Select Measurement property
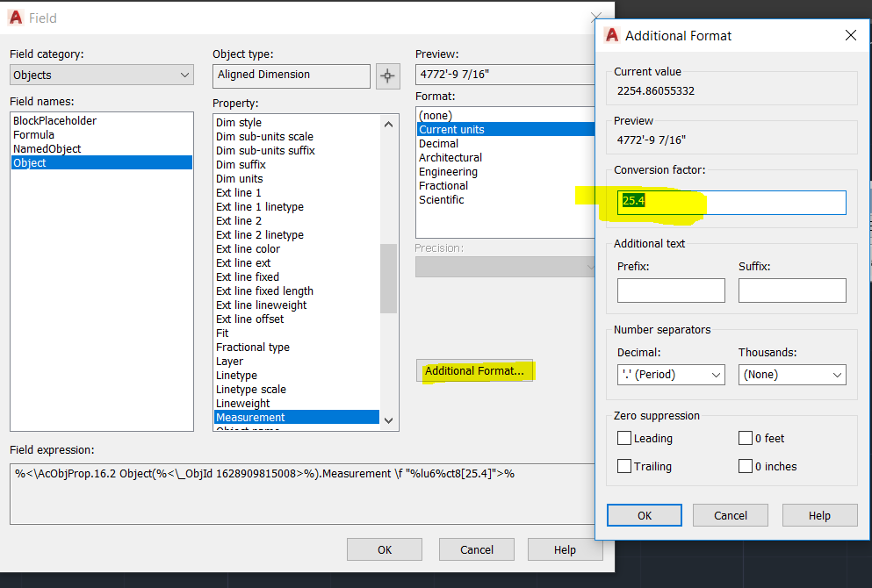Screen dimensions: 872x588 click(x=297, y=417)
